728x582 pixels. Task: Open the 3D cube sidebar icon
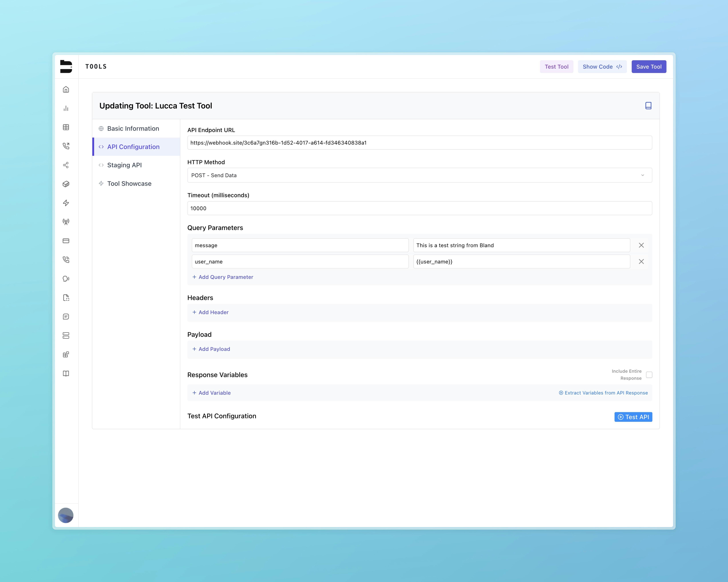tap(66, 184)
